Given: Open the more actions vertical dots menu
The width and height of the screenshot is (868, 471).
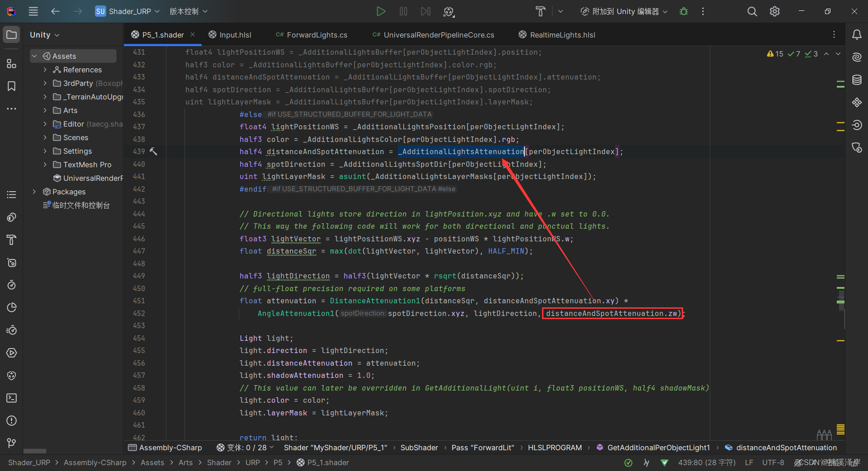Looking at the screenshot, I should (x=703, y=11).
